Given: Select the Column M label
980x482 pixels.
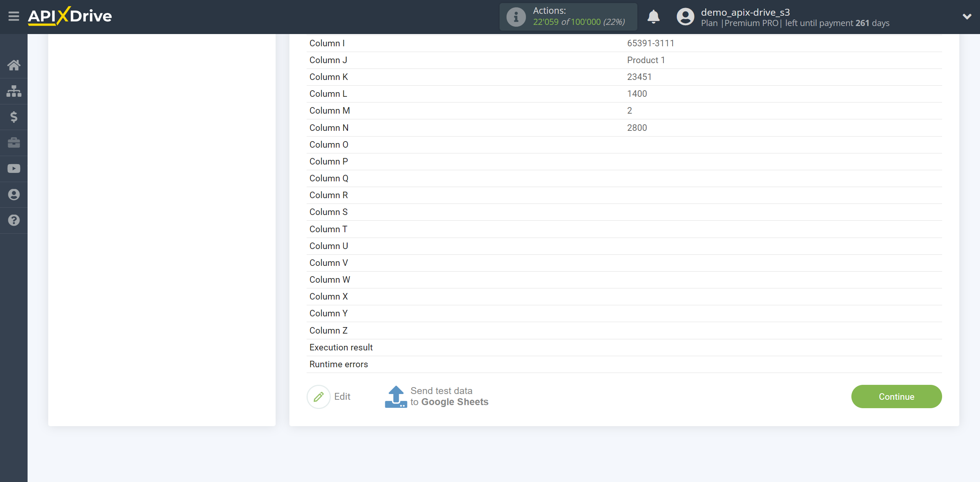Looking at the screenshot, I should tap(330, 111).
